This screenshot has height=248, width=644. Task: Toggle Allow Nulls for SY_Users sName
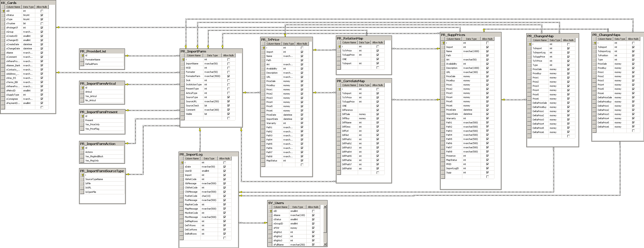tap(313, 215)
